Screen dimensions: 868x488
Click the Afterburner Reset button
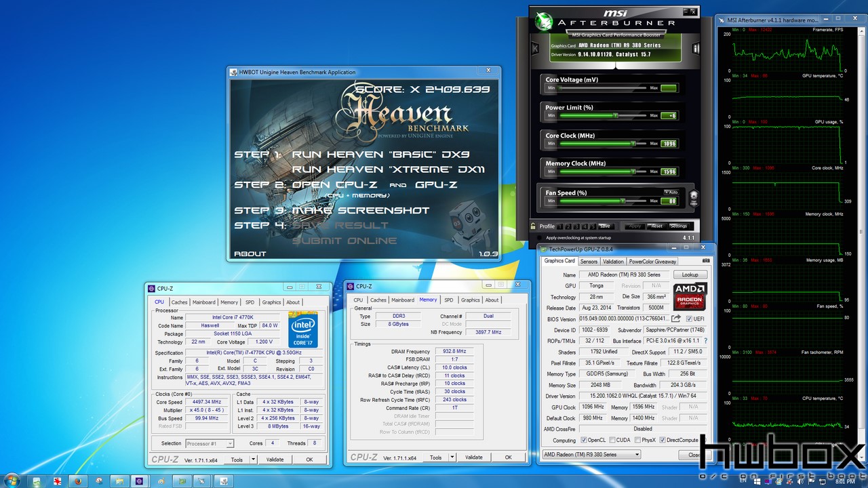(x=656, y=226)
